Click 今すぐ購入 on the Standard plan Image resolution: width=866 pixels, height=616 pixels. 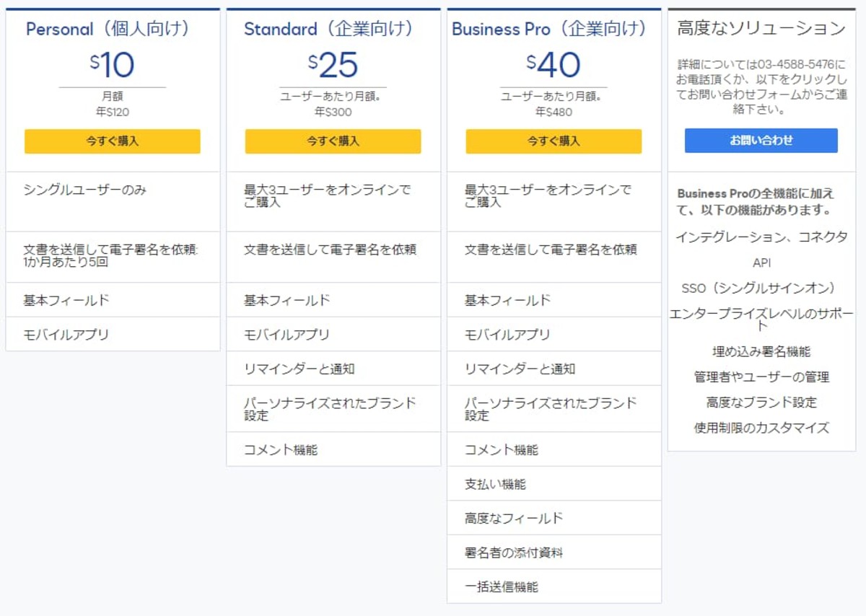333,141
